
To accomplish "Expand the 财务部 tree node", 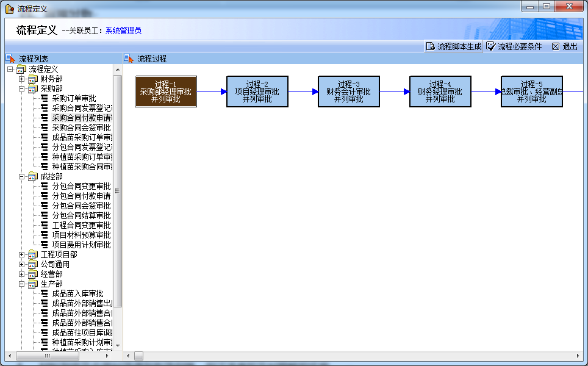I will tap(22, 79).
